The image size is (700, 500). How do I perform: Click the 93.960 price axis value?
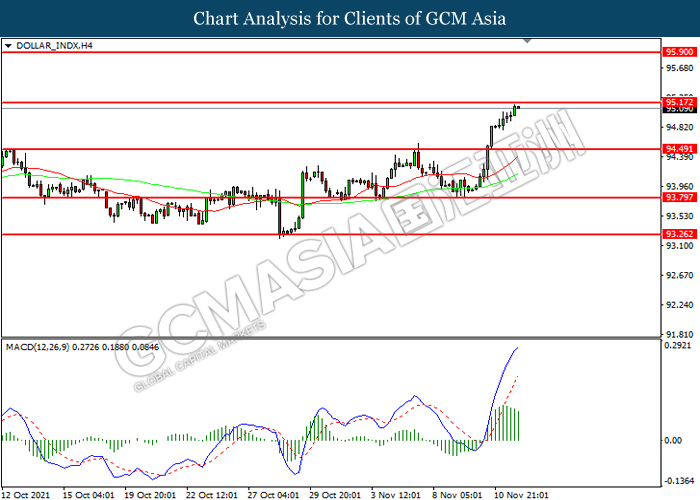click(679, 187)
